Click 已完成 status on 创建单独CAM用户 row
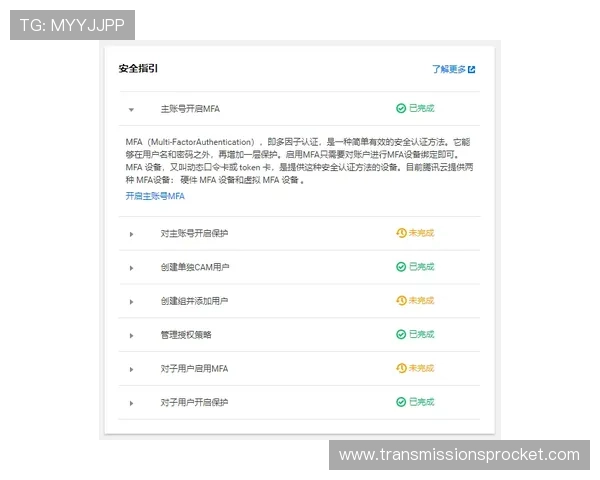 pyautogui.click(x=422, y=266)
